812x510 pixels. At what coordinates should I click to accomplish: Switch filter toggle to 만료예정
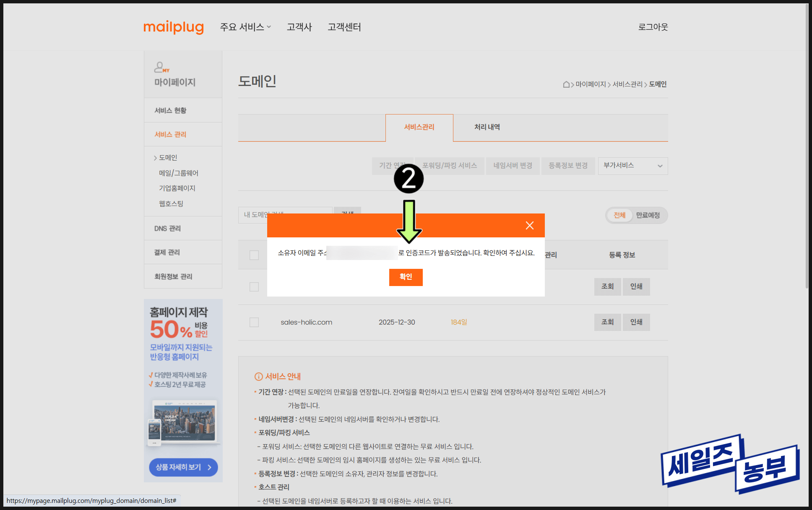648,215
